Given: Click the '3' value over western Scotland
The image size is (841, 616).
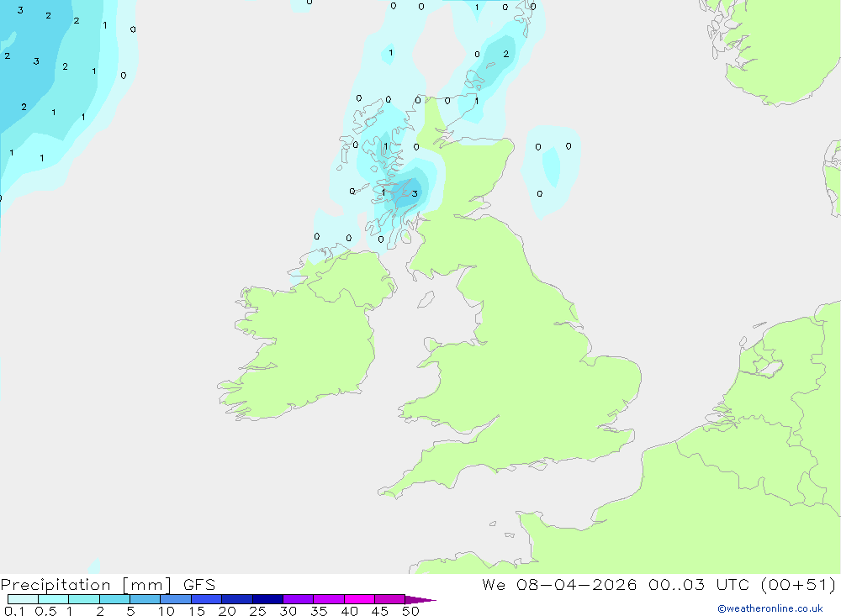Looking at the screenshot, I should click(x=415, y=193).
